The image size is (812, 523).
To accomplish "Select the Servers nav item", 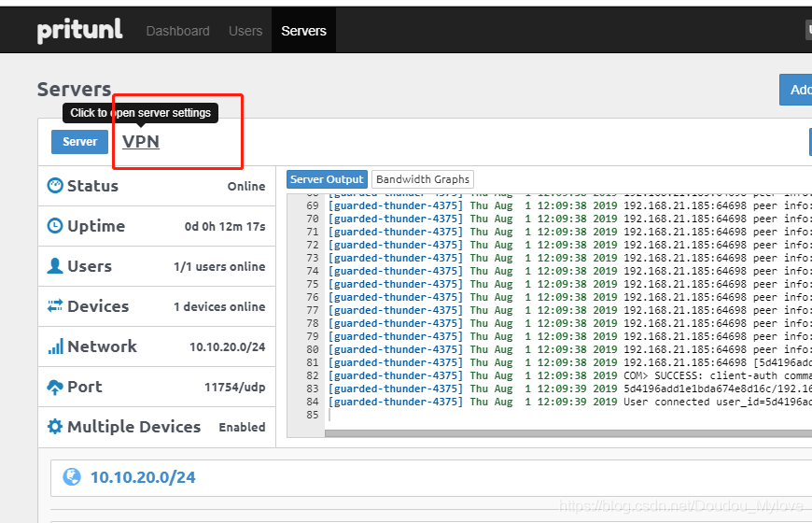I will pos(303,31).
